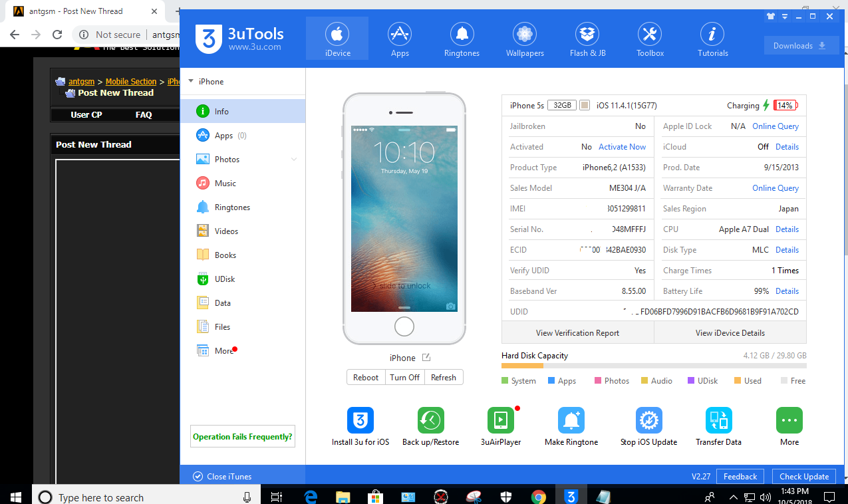Select More in the sidebar
The width and height of the screenshot is (848, 504).
coord(243,350)
